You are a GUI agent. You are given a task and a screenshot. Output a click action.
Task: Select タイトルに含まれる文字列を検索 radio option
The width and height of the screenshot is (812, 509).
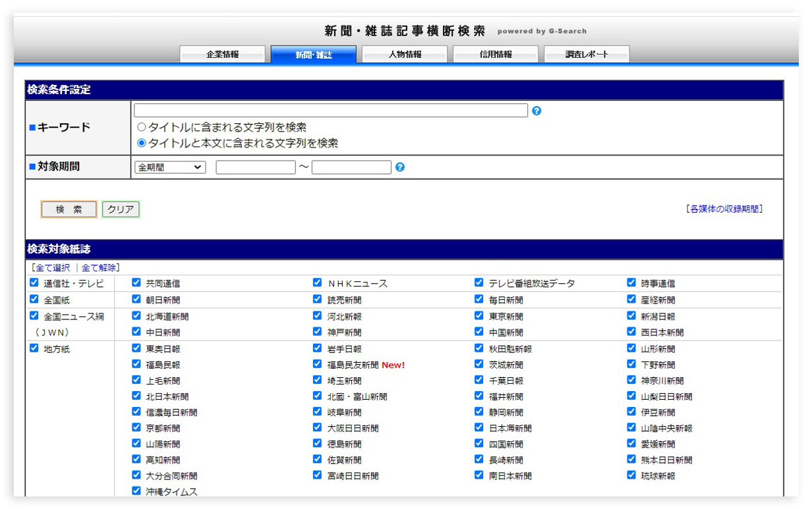141,127
